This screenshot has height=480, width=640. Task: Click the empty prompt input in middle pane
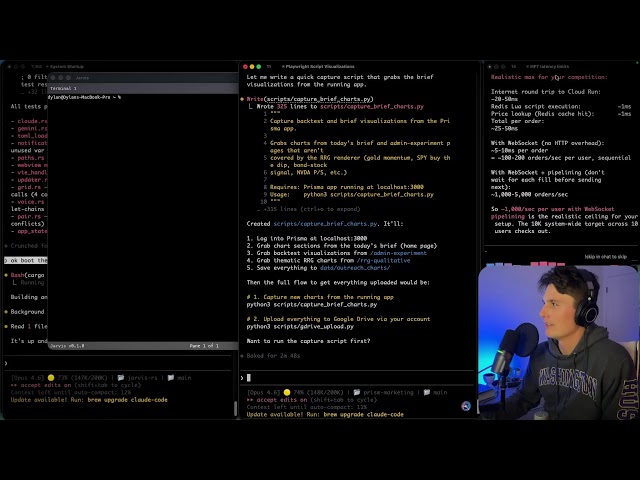coord(350,378)
